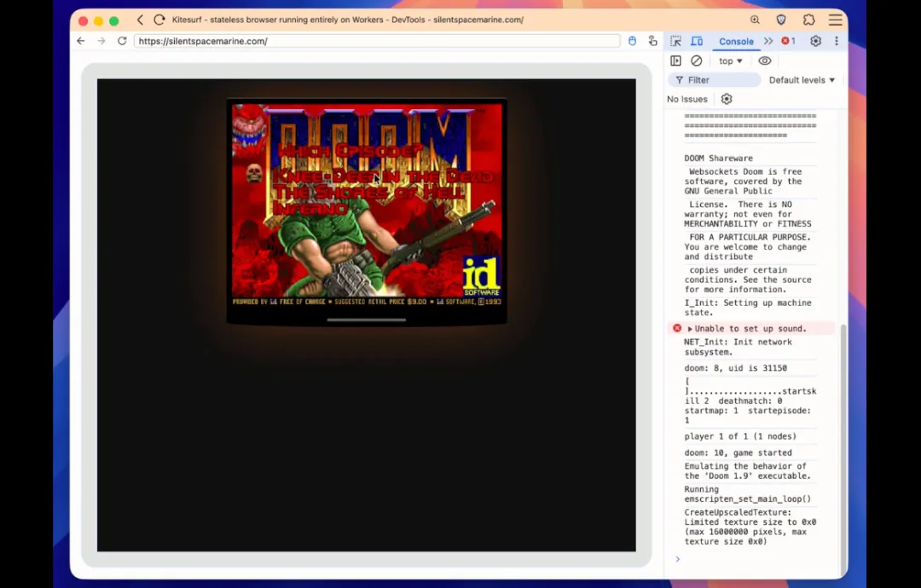Click the zoom magnifier icon in title bar
The height and width of the screenshot is (588, 921).
(x=755, y=20)
